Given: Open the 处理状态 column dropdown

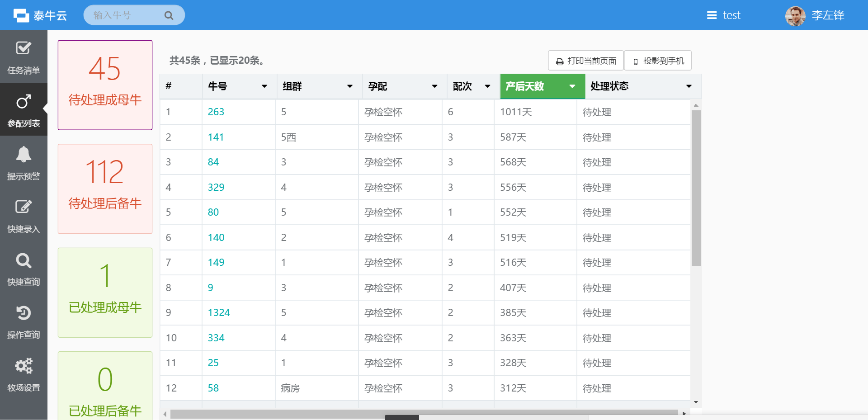Looking at the screenshot, I should 689,86.
